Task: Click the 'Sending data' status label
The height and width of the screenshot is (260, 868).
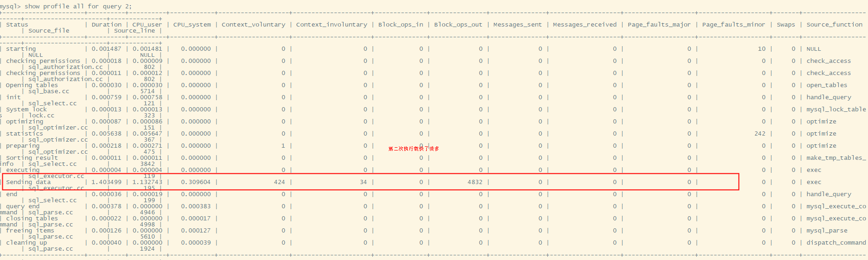Action: [28, 182]
